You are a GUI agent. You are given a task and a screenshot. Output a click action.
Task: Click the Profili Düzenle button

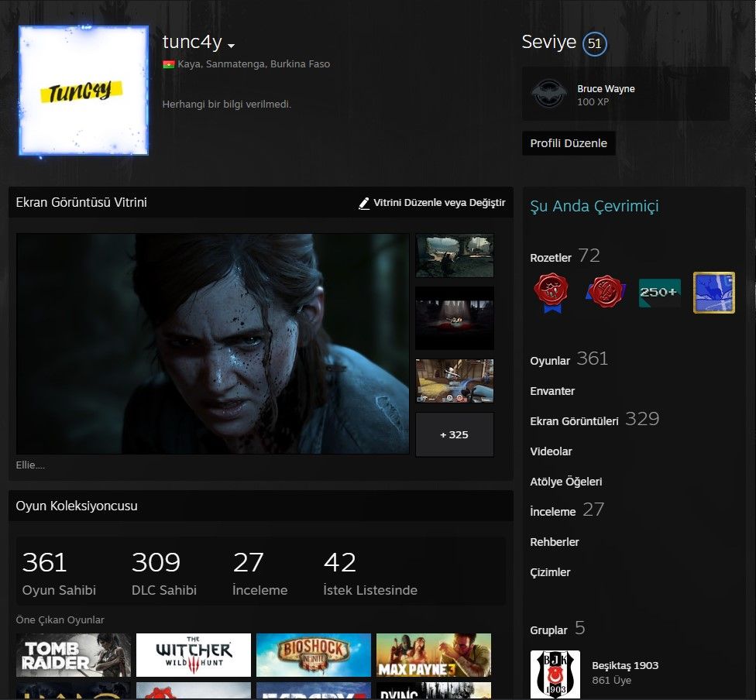[569, 143]
